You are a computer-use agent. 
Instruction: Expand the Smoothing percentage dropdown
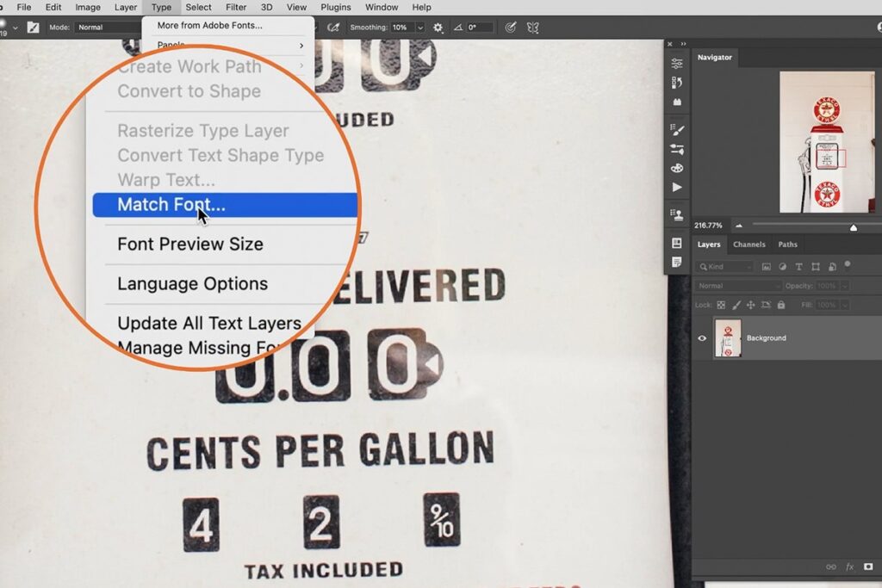pyautogui.click(x=420, y=28)
